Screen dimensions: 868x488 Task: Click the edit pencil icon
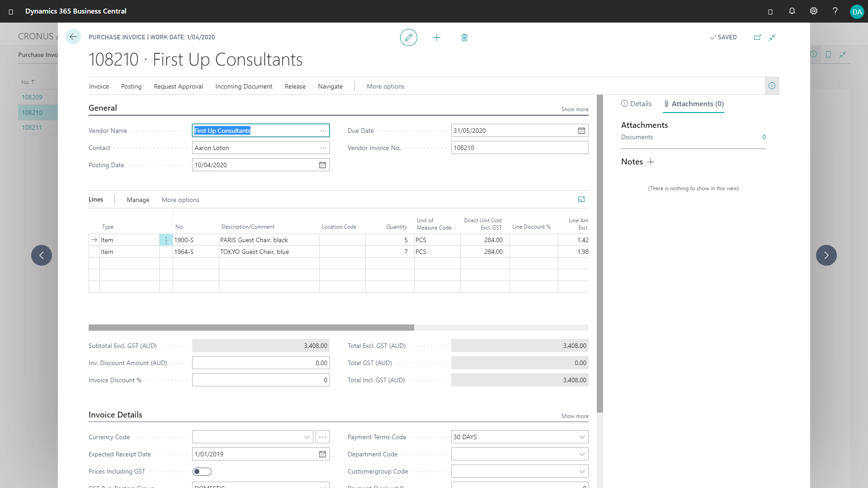tap(408, 38)
